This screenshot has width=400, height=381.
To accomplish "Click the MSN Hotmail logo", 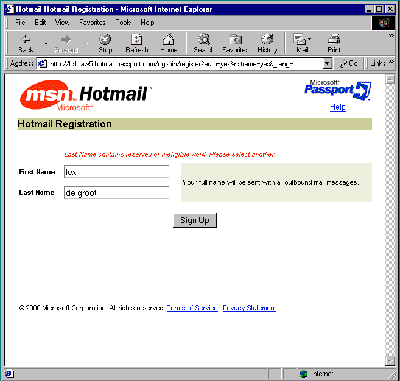I will pyautogui.click(x=85, y=95).
